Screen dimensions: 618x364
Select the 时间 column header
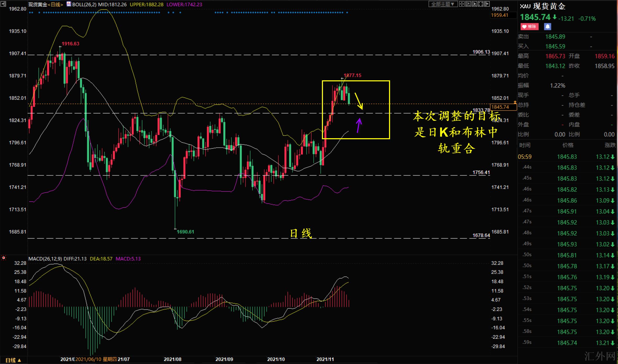[x=525, y=145]
